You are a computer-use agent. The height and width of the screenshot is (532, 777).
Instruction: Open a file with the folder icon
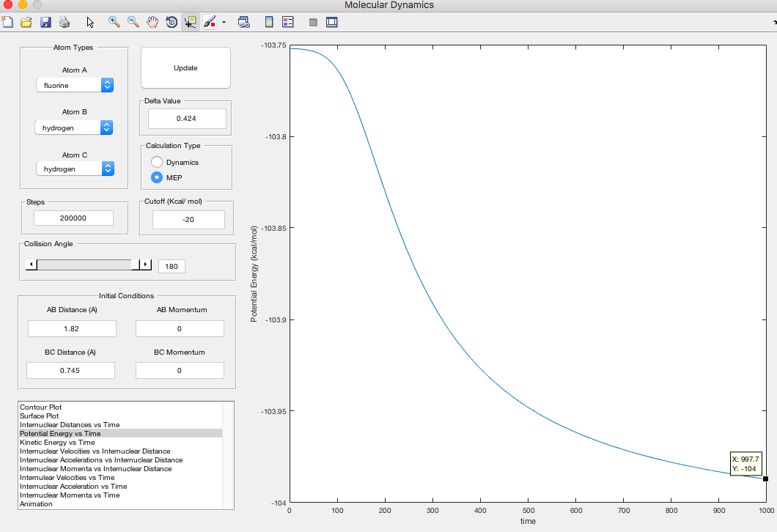click(x=26, y=22)
